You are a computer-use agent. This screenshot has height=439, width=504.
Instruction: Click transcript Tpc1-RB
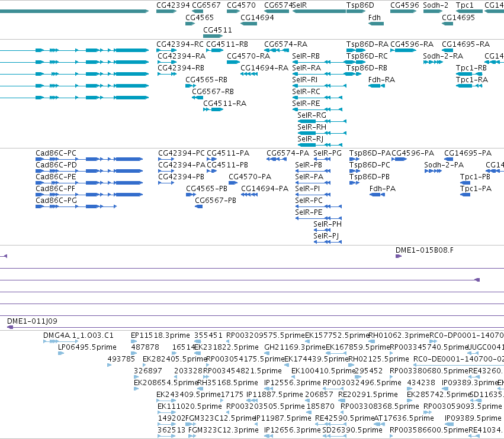pyautogui.click(x=469, y=74)
